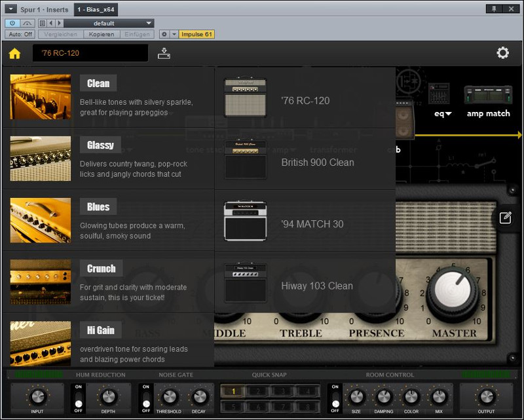Expand dropdown arrow next to gear icon
Viewport: 524px width, 420px height.
pyautogui.click(x=174, y=34)
